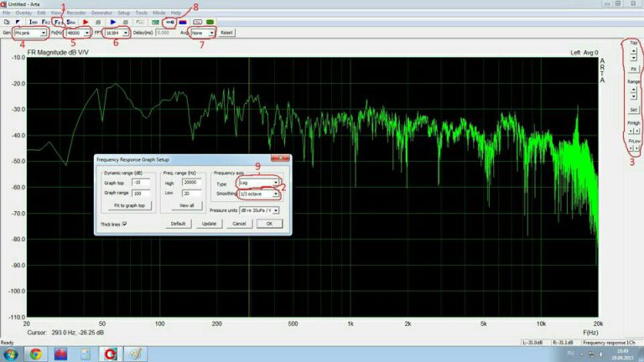
Task: Open Google Chrome from the taskbar
Action: [x=35, y=354]
